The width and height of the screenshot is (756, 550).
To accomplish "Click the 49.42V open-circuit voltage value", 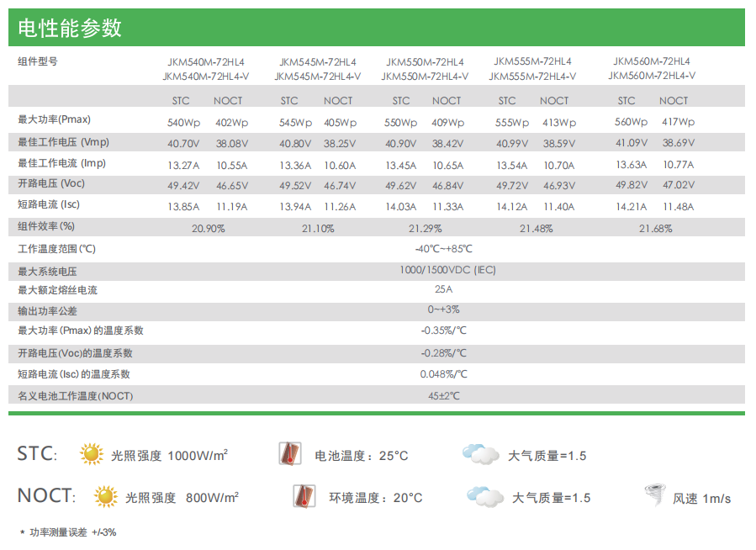I will tap(183, 186).
